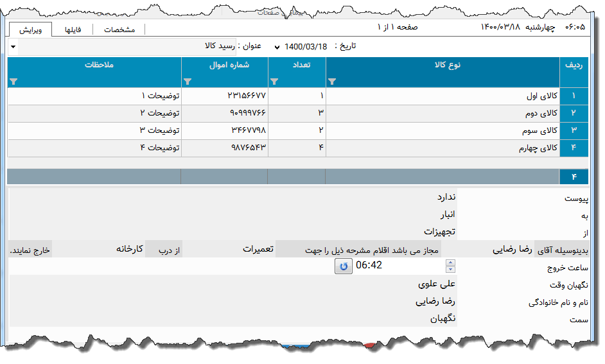Increase exit time with up spinner
This screenshot has width=605, height=364.
[x=450, y=263]
